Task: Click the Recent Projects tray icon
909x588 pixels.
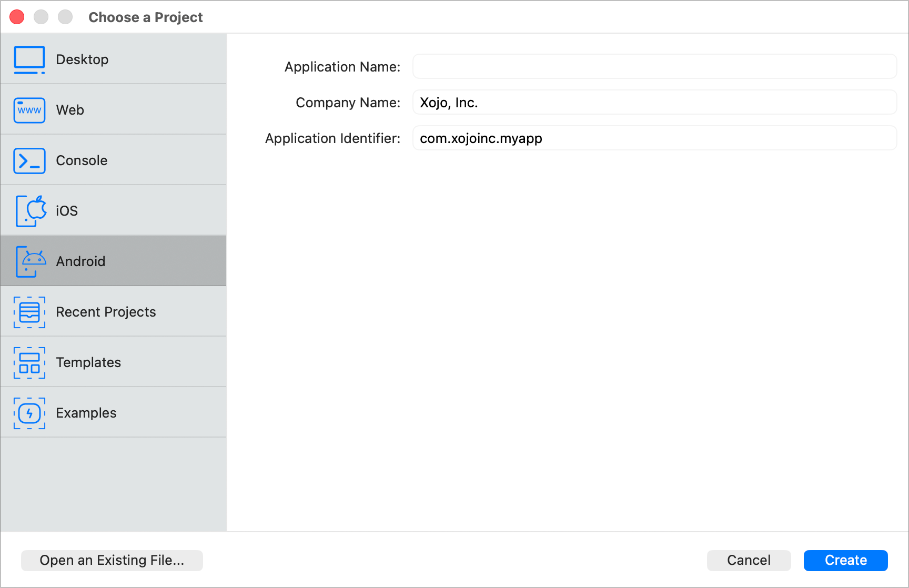Action: point(29,312)
